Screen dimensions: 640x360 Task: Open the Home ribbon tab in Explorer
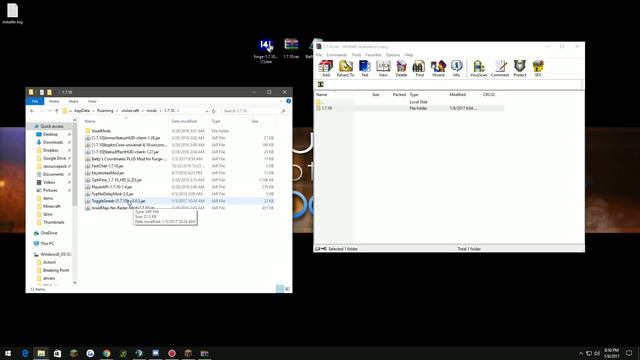tap(54, 101)
